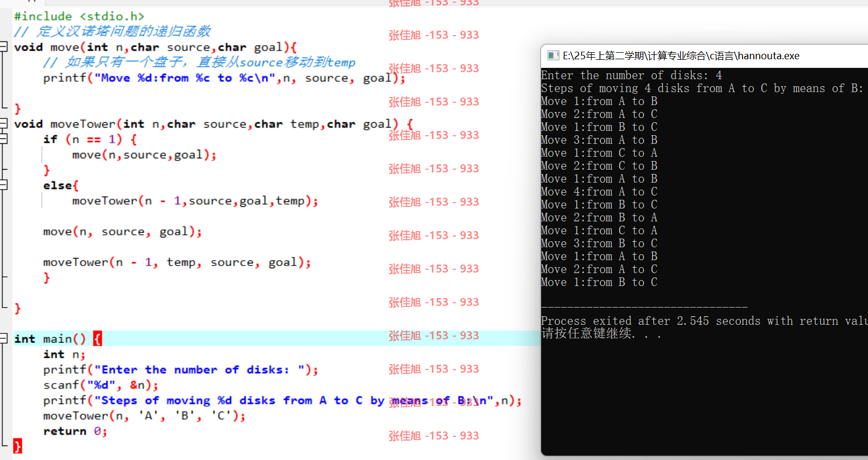
Task: Click the 'else{' line
Action: (61, 185)
